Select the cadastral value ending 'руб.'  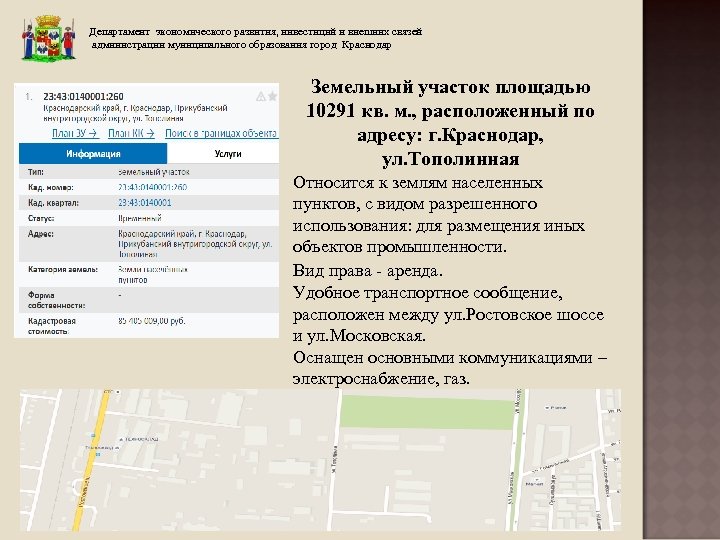pos(152,321)
